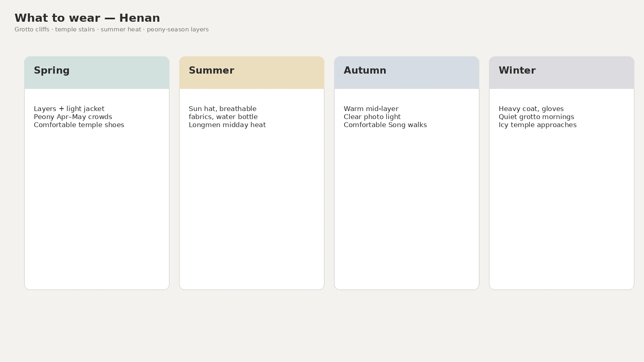Select the subtitle mentioning Grotto cliffs
This screenshot has height=362, width=644.
[111, 29]
